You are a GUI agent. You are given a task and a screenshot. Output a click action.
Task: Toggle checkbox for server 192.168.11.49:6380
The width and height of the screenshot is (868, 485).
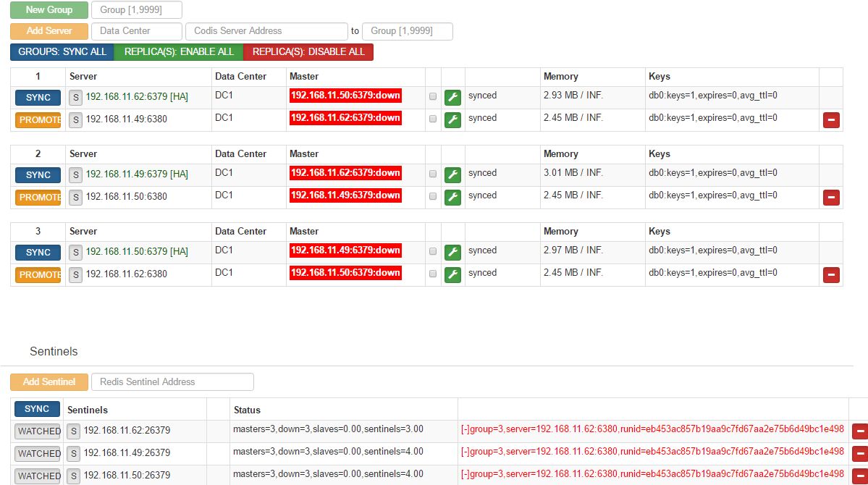[433, 119]
